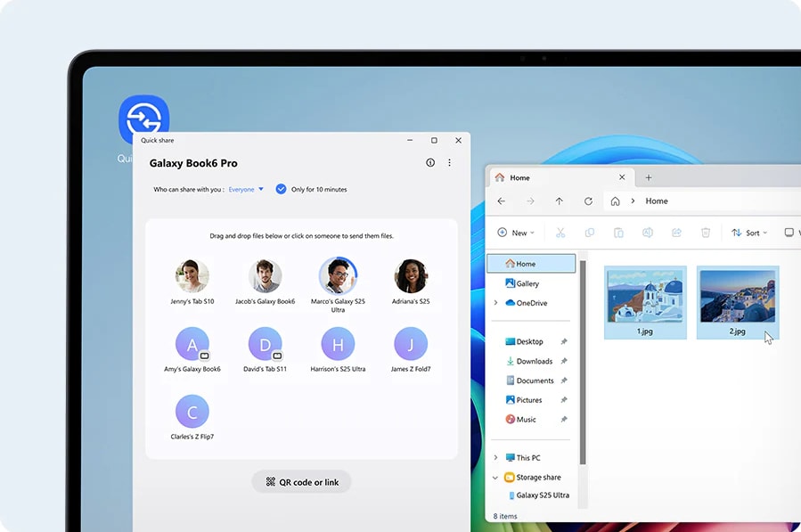Click the Cut scissors icon

pyautogui.click(x=560, y=233)
